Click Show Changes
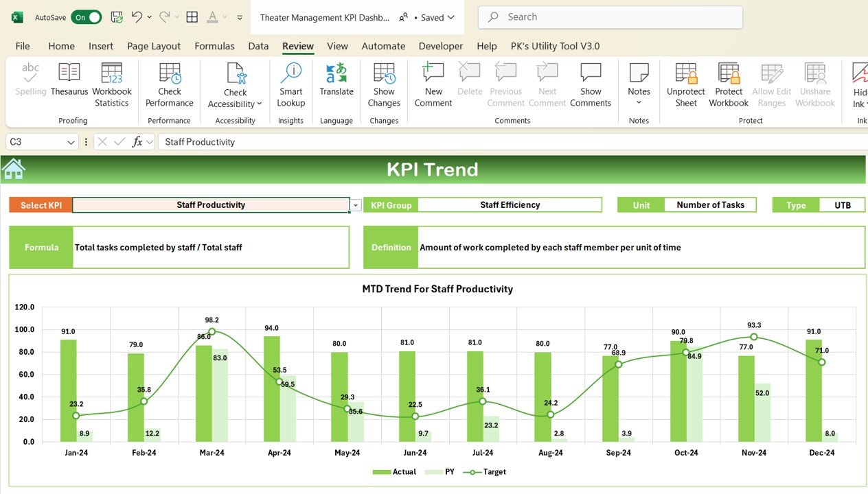The image size is (868, 494). point(384,84)
